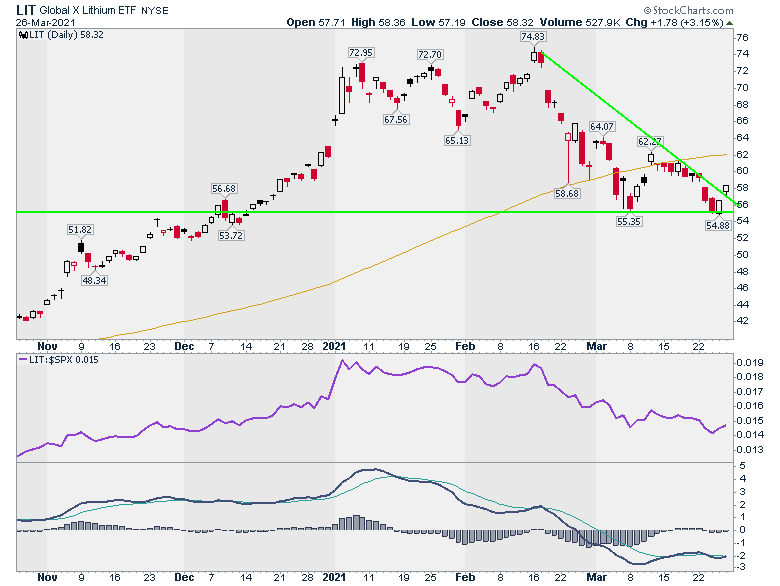The height and width of the screenshot is (586, 780).
Task: Click the candlestick legend icon beside LIT (Daily)
Action: 23,35
